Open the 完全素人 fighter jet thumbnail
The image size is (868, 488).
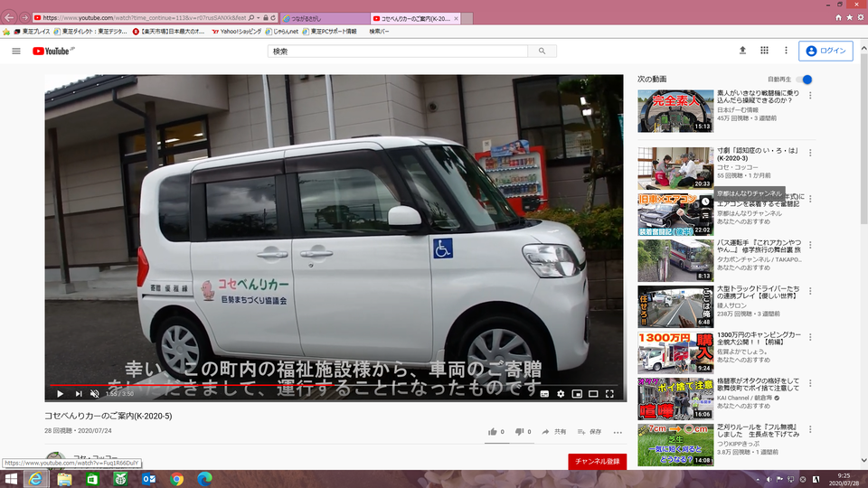[675, 110]
